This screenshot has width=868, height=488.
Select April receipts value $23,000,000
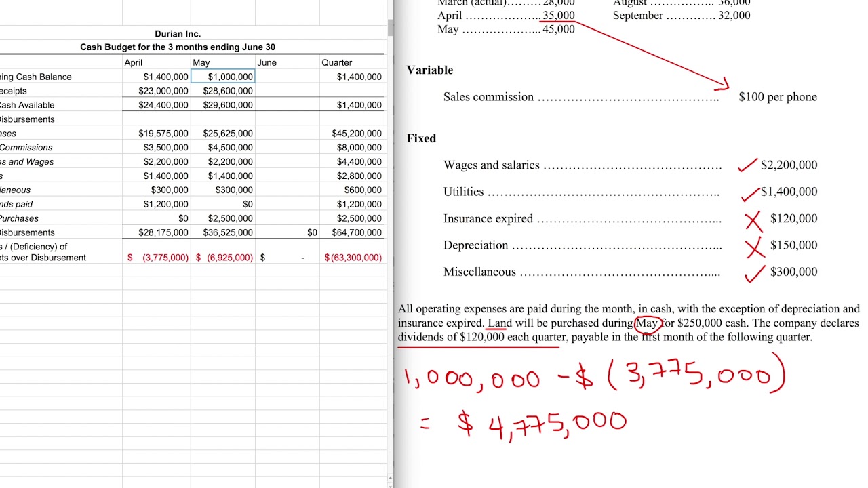pyautogui.click(x=157, y=91)
